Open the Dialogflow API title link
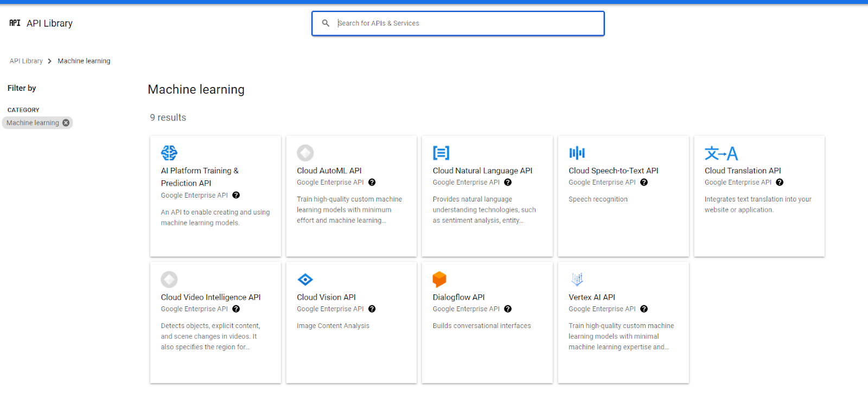868x403 pixels. (458, 297)
